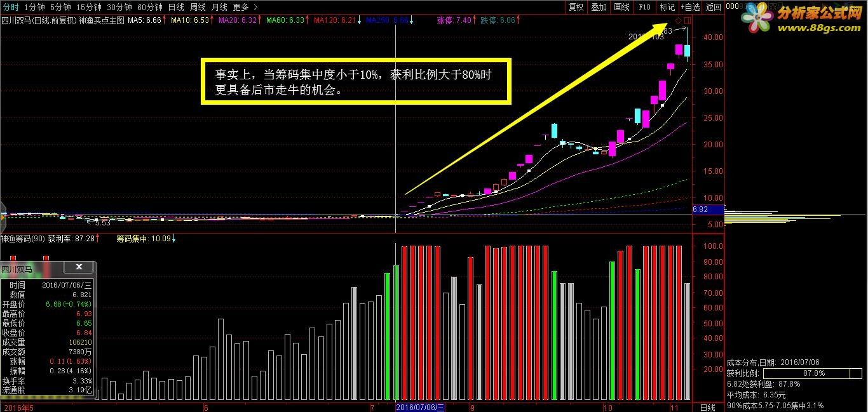Switch to the 分时 intraday view tab
This screenshot has width=868, height=412.
click(10, 7)
